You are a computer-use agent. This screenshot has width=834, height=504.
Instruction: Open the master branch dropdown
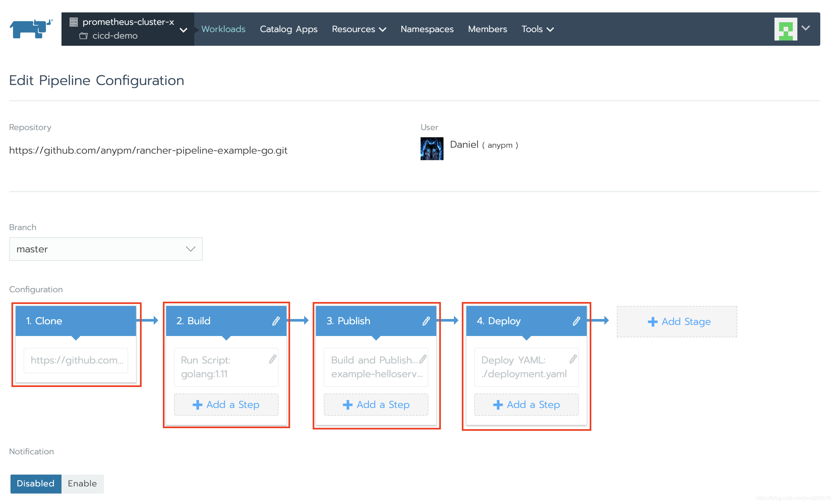point(106,249)
